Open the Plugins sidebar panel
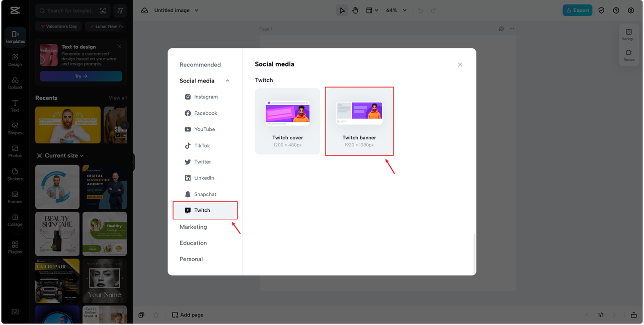Image resolution: width=644 pixels, height=325 pixels. [x=15, y=248]
